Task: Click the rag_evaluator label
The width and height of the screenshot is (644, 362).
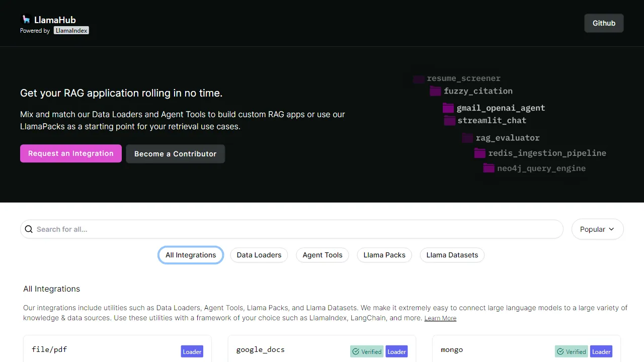Action: (508, 138)
